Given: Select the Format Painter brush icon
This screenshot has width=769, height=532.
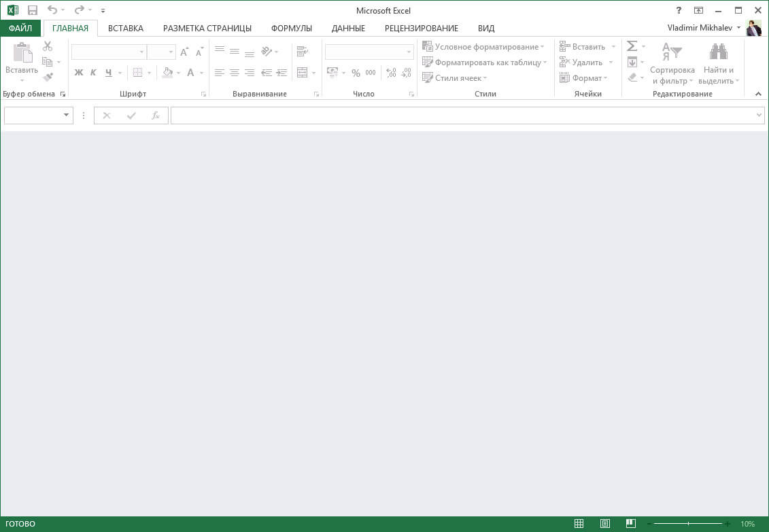Looking at the screenshot, I should 48,77.
